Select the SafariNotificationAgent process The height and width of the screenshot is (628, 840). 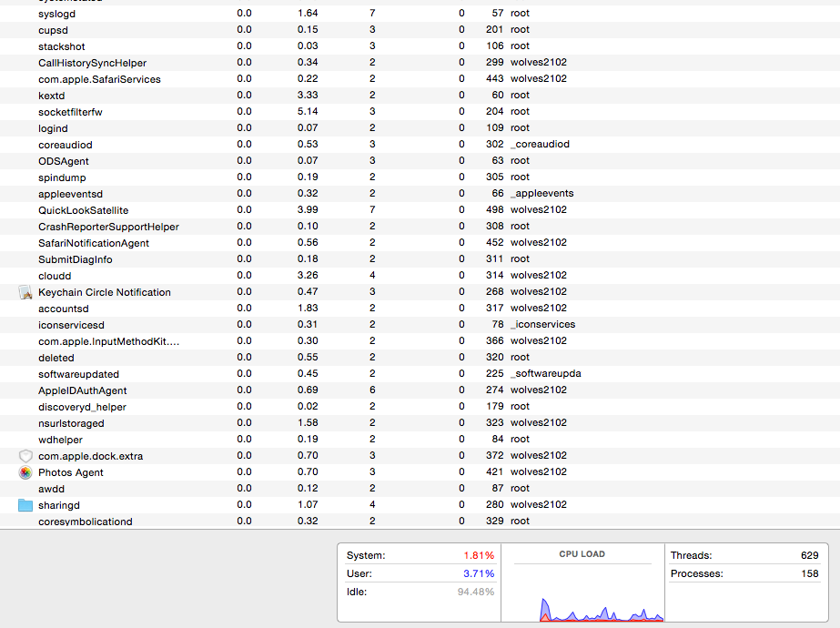420,243
